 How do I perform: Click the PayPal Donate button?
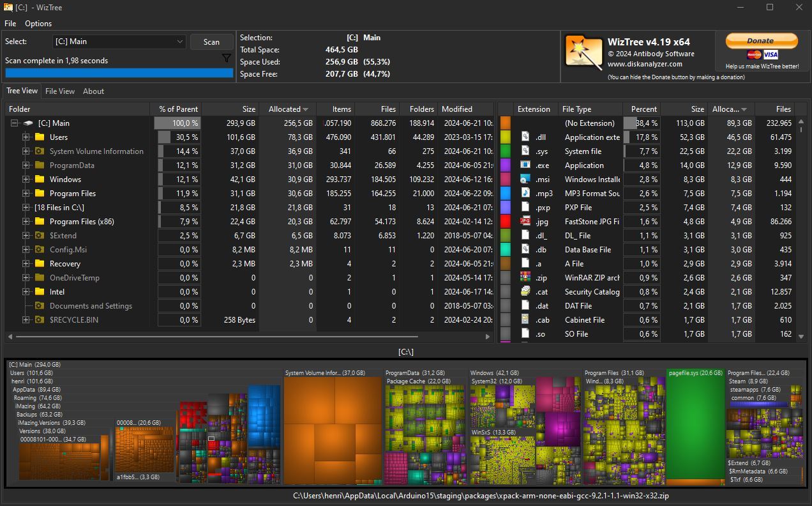(x=760, y=41)
